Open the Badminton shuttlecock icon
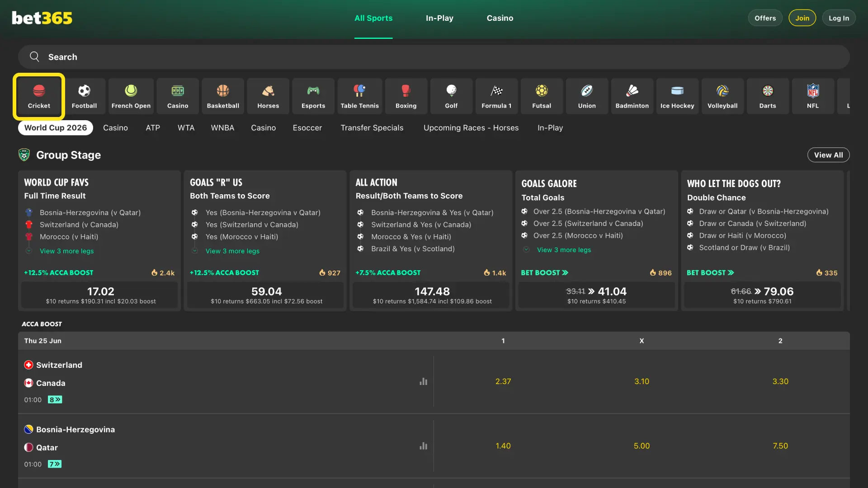The image size is (868, 488). [632, 96]
